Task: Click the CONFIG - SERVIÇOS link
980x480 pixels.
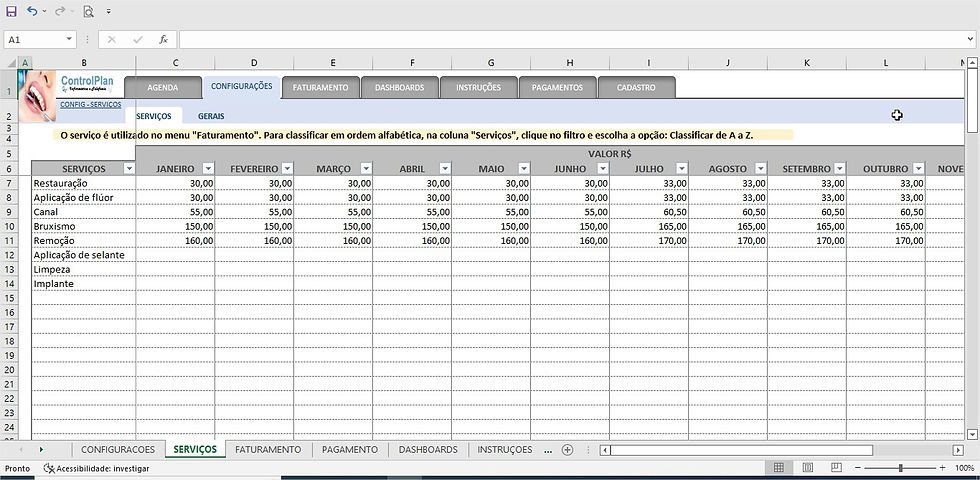Action: pyautogui.click(x=91, y=104)
